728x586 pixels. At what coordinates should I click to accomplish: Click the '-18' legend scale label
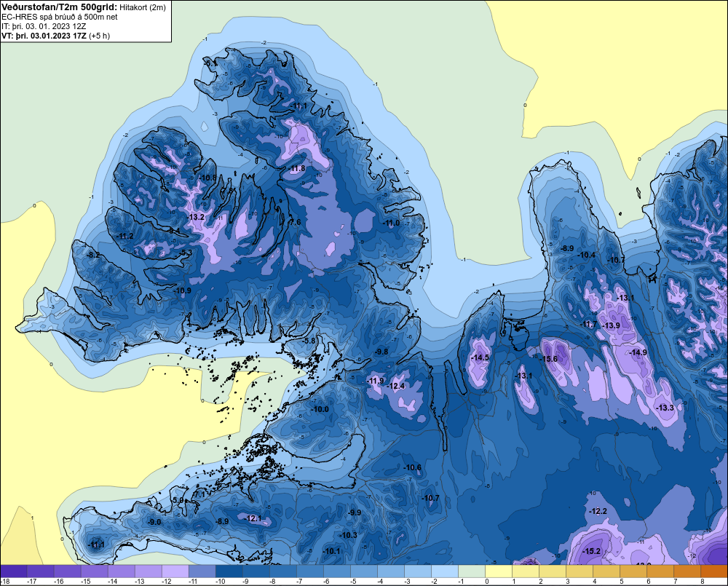coord(4,582)
